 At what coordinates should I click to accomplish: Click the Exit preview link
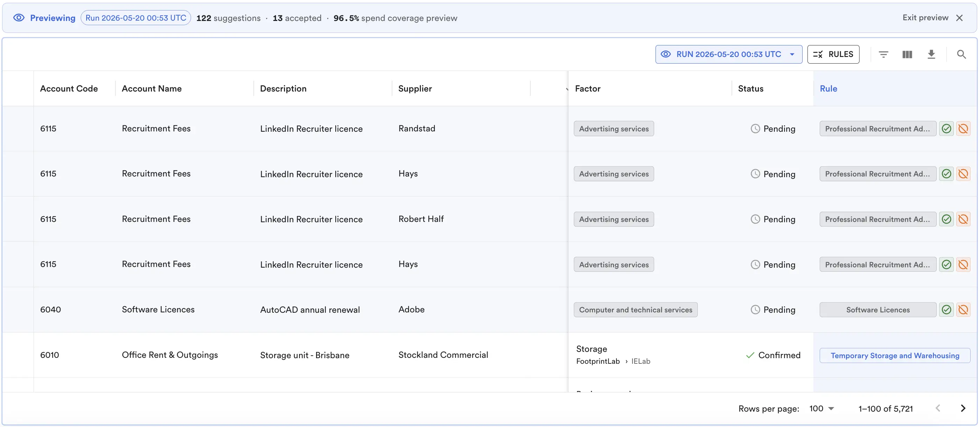click(925, 17)
